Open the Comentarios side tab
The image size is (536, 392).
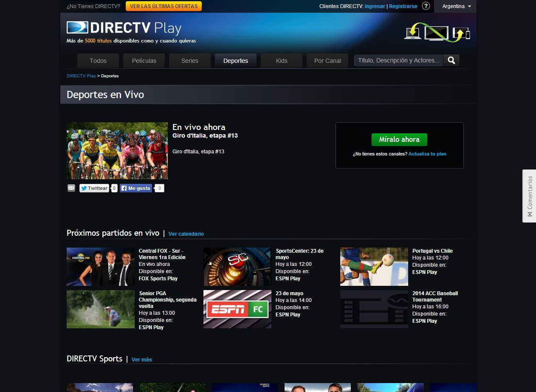click(x=529, y=196)
